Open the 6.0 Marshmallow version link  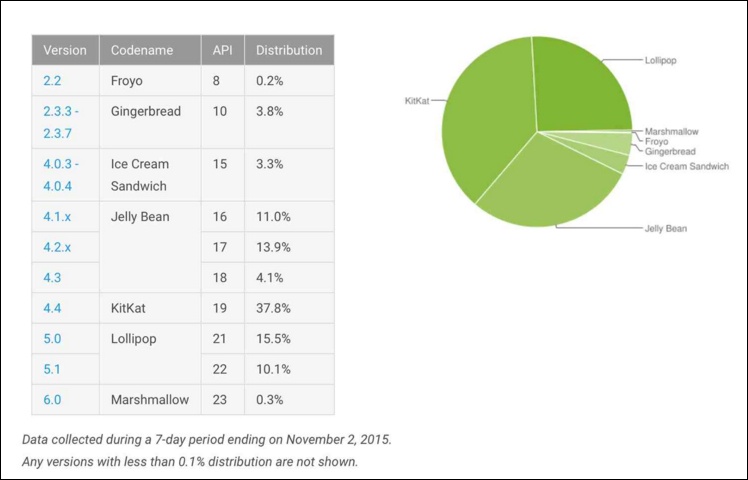52,400
